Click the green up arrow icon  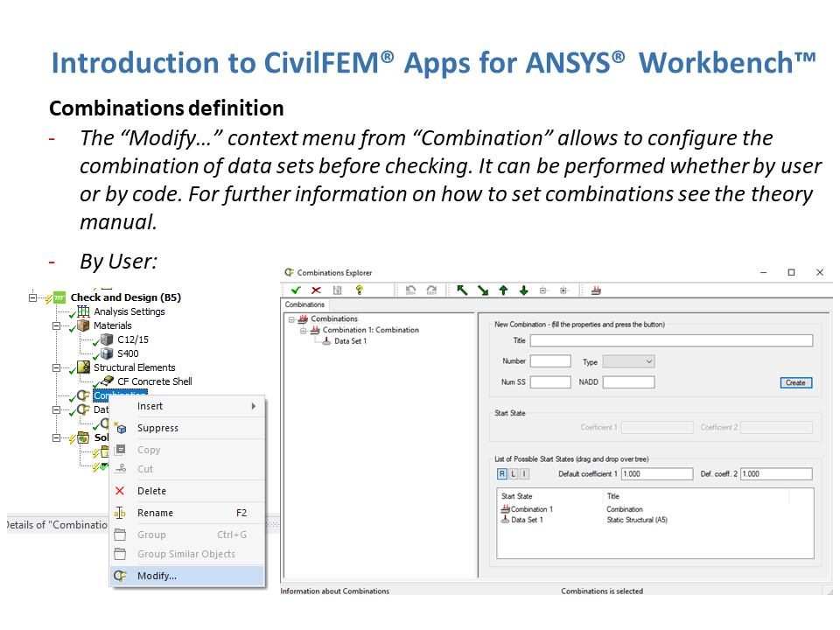503,290
